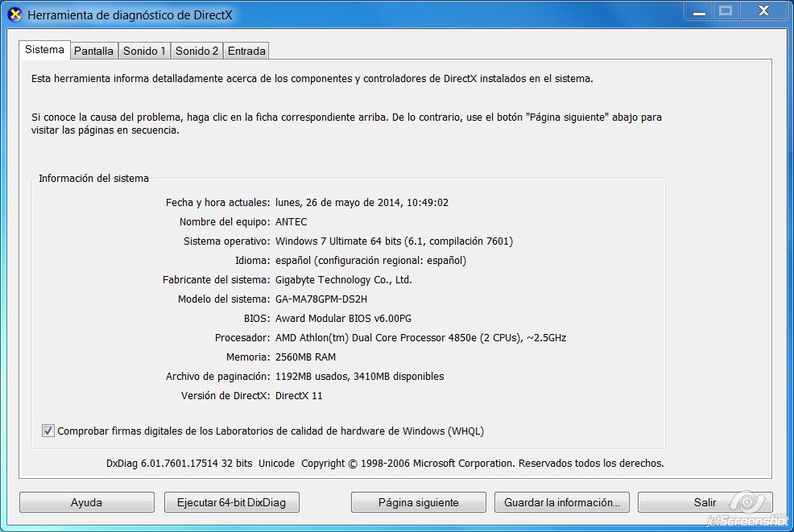Click the Memoria label
794x532 pixels.
tap(248, 357)
